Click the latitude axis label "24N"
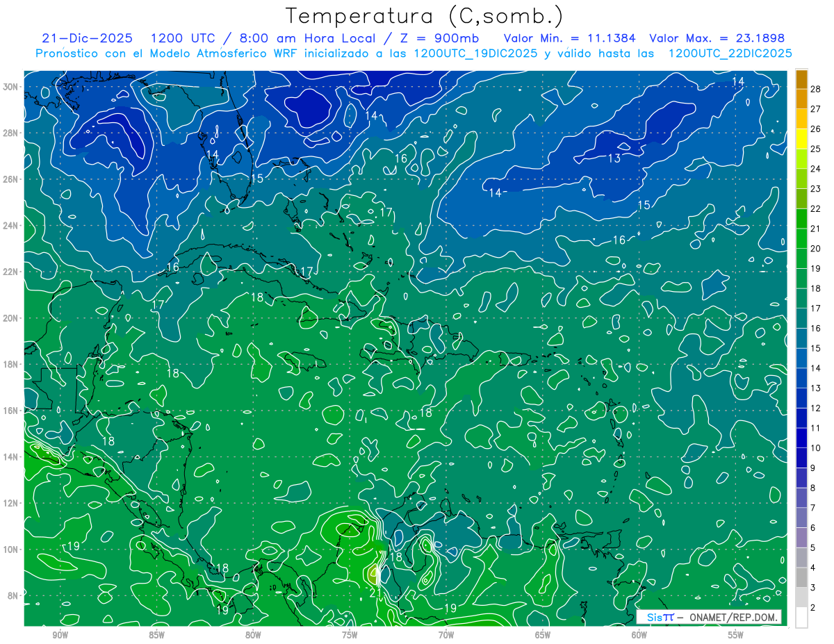Image resolution: width=834 pixels, height=644 pixels. click(x=11, y=225)
